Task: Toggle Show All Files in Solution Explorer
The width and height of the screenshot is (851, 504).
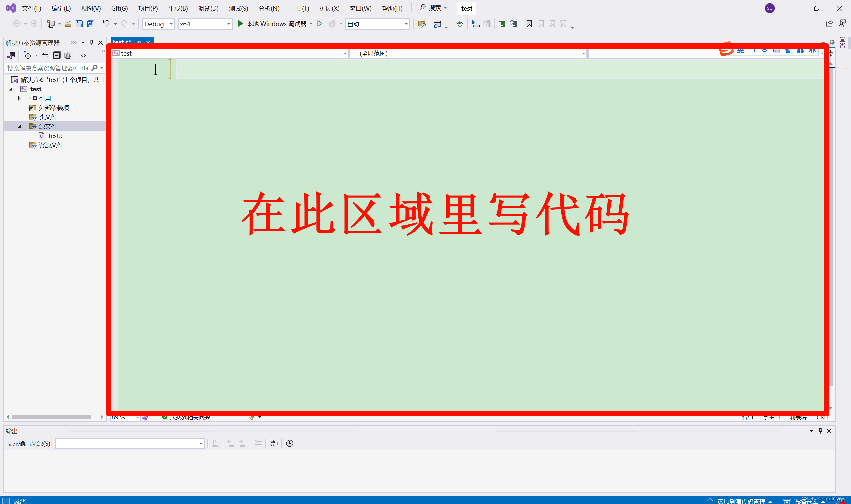Action: click(68, 55)
